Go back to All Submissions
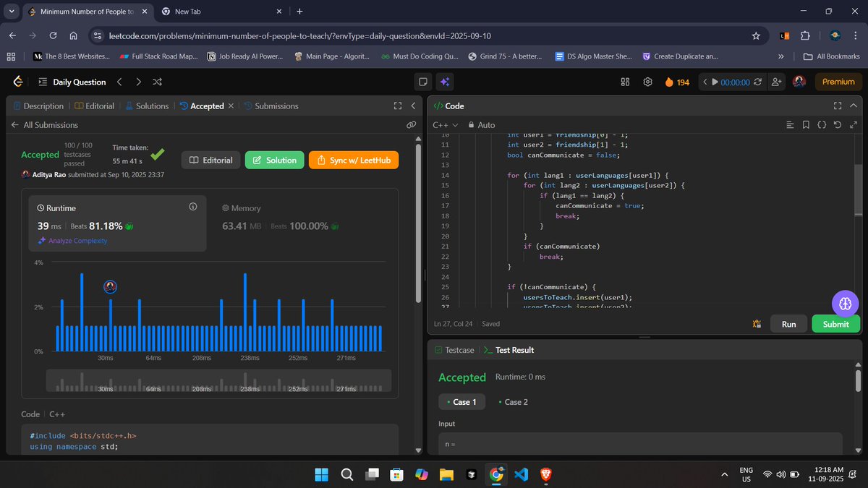 tap(44, 125)
